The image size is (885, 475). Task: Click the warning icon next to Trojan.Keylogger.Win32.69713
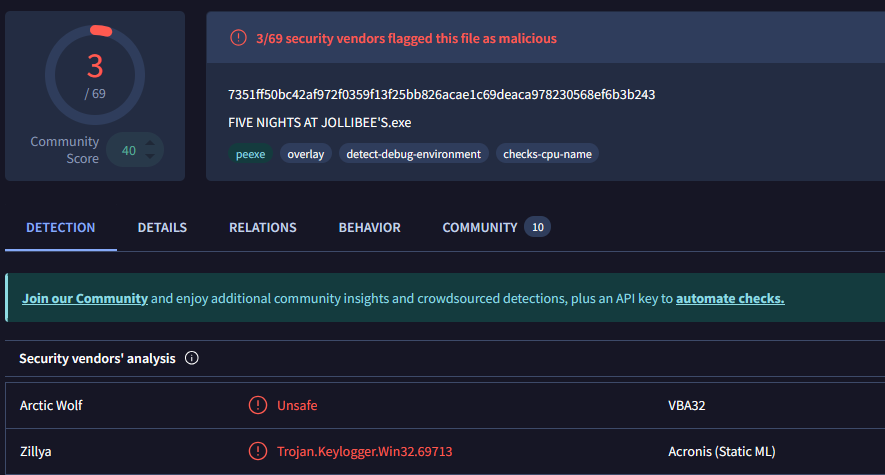pos(258,451)
